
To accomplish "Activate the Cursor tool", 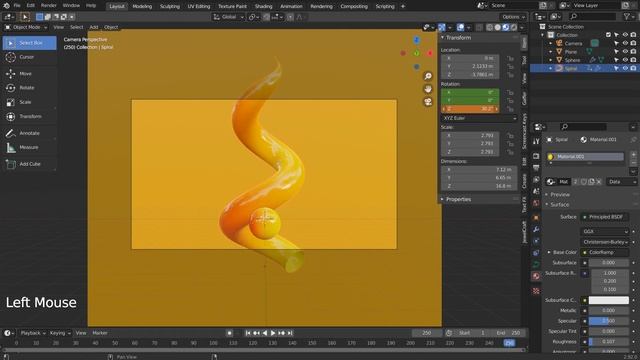I will click(x=29, y=57).
